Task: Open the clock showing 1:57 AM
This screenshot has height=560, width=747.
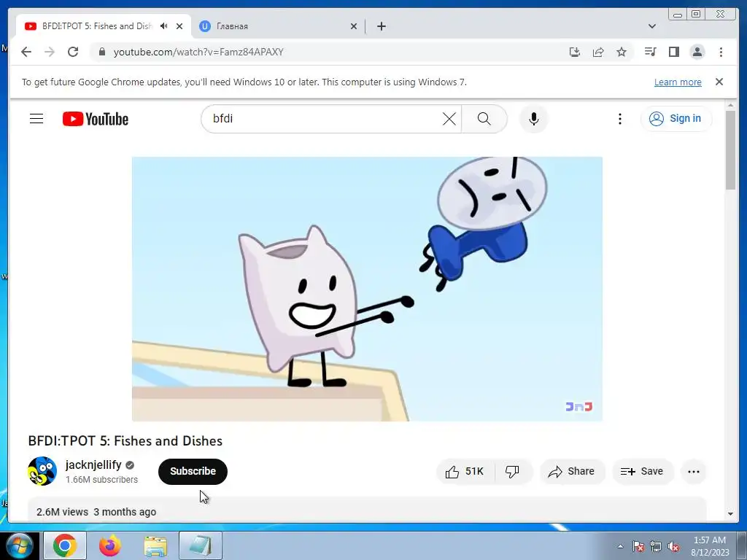Action: pyautogui.click(x=710, y=546)
